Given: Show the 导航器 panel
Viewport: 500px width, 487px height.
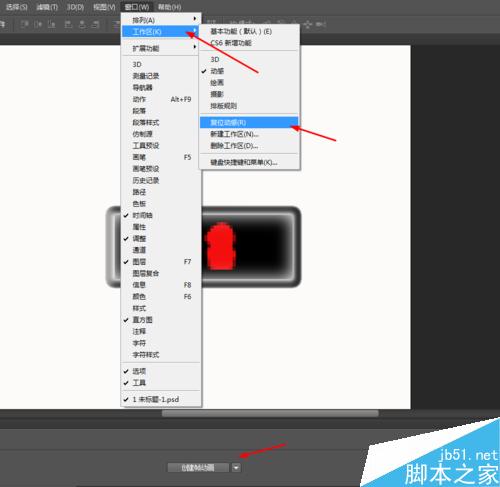Looking at the screenshot, I should [x=161, y=88].
